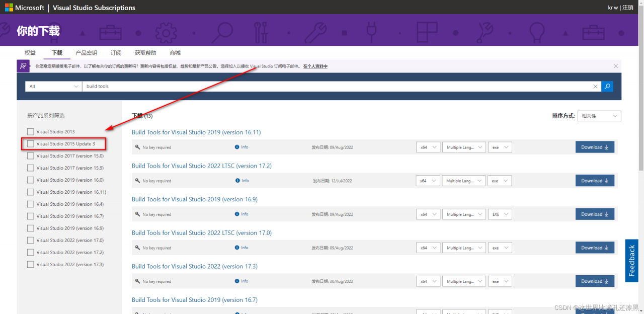
Task: Click the 注销 sign-out link
Action: [627, 8]
